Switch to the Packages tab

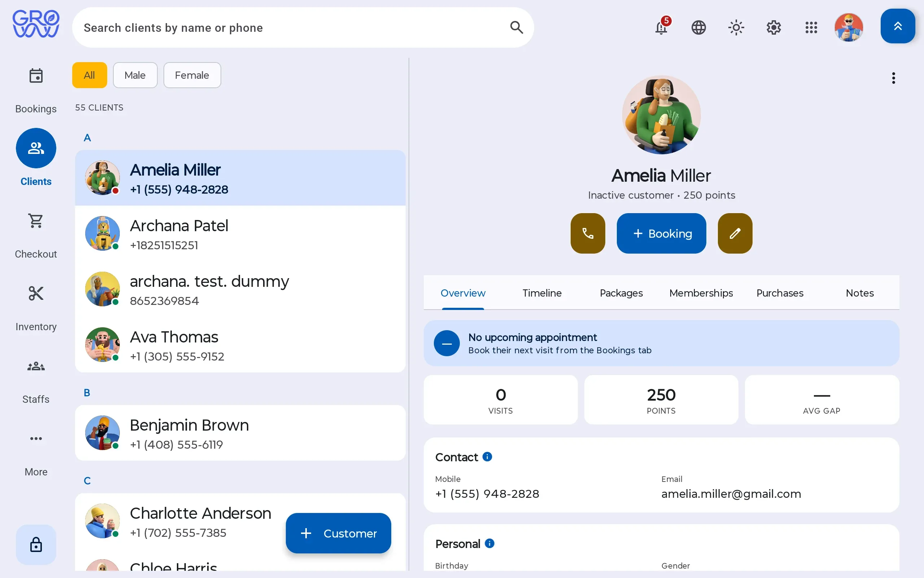(x=621, y=293)
